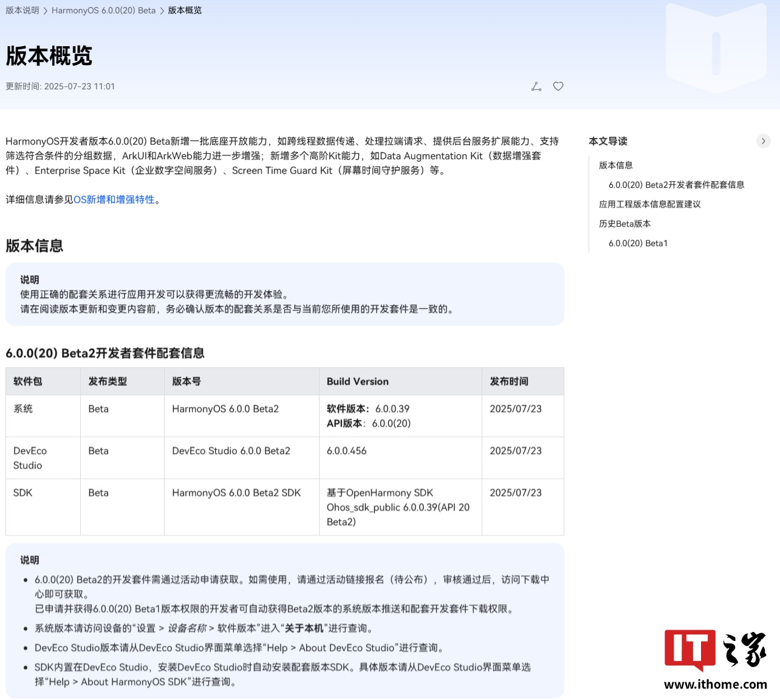Navigate to 应用工程版本信息配置建议 in outline
The width and height of the screenshot is (780, 700).
[649, 204]
